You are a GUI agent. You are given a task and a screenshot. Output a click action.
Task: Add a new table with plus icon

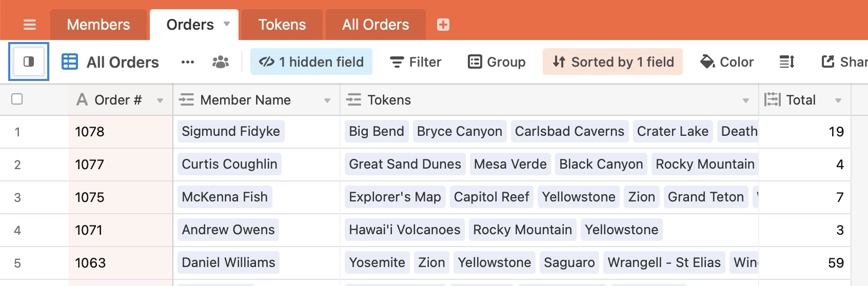coord(443,25)
